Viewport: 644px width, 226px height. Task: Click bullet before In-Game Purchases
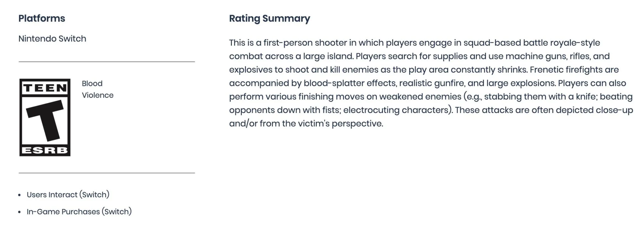point(20,212)
